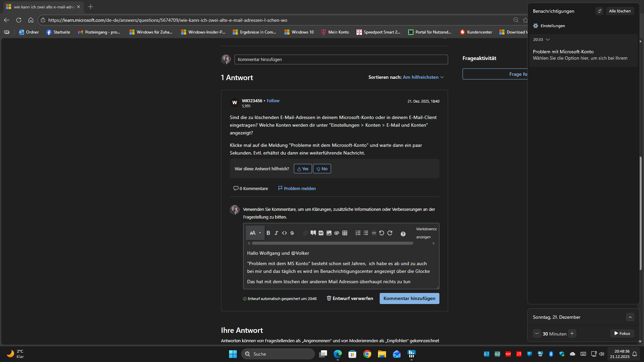This screenshot has height=362, width=644.
Task: Vote Yes on answer helpfulness
Action: 303,169
